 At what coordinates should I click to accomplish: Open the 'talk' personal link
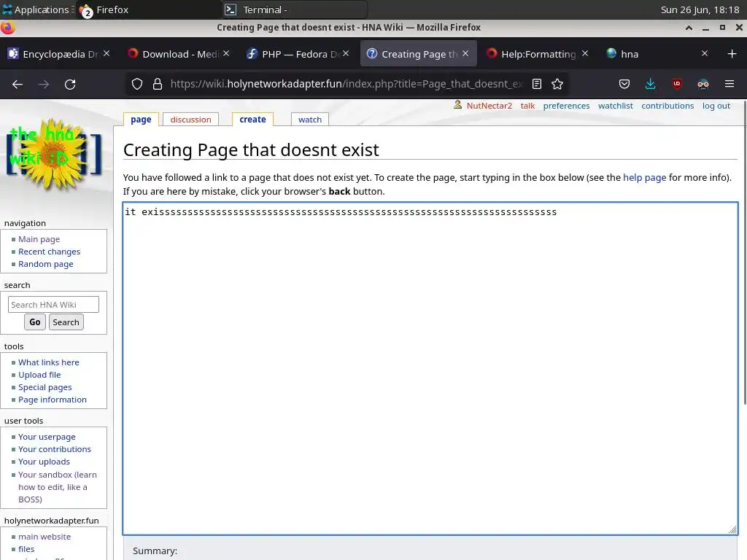[x=528, y=106]
